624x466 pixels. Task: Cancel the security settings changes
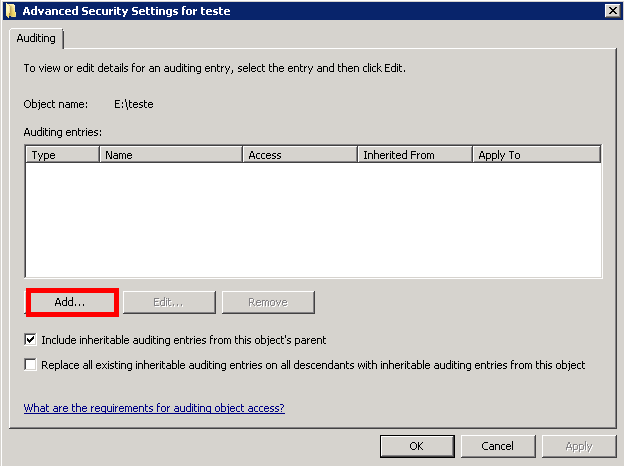497,446
